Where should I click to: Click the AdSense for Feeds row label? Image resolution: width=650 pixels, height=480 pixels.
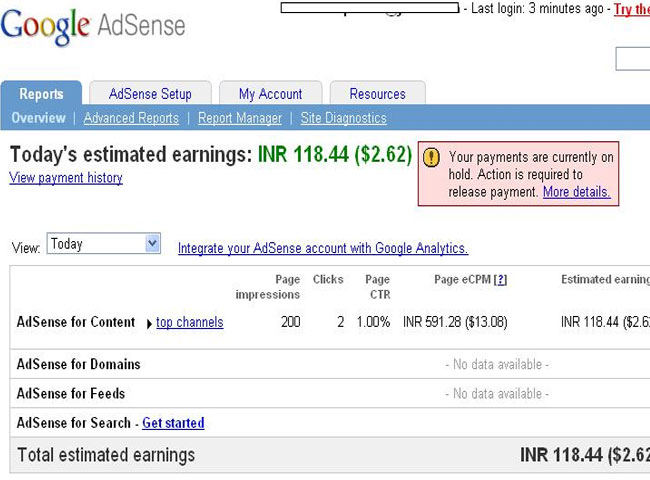tap(71, 393)
